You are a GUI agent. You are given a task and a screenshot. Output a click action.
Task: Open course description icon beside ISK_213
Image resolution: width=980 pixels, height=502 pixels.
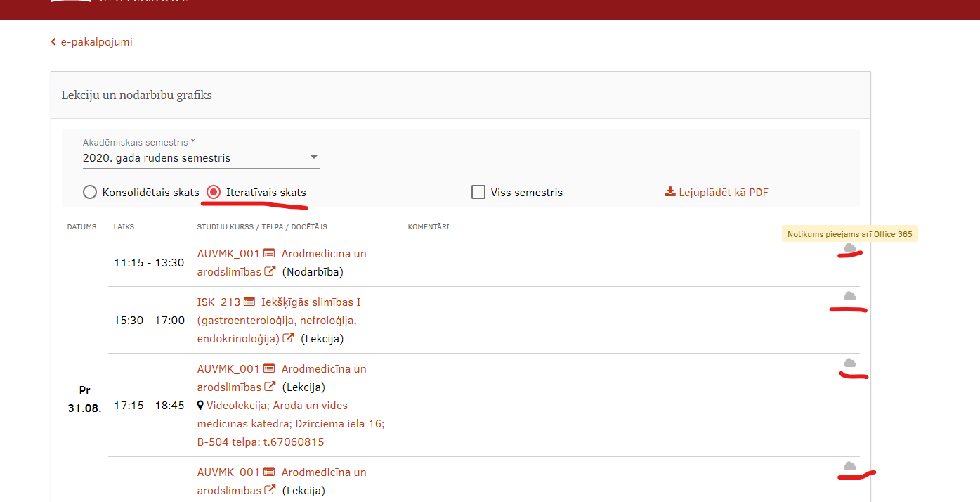click(x=249, y=302)
